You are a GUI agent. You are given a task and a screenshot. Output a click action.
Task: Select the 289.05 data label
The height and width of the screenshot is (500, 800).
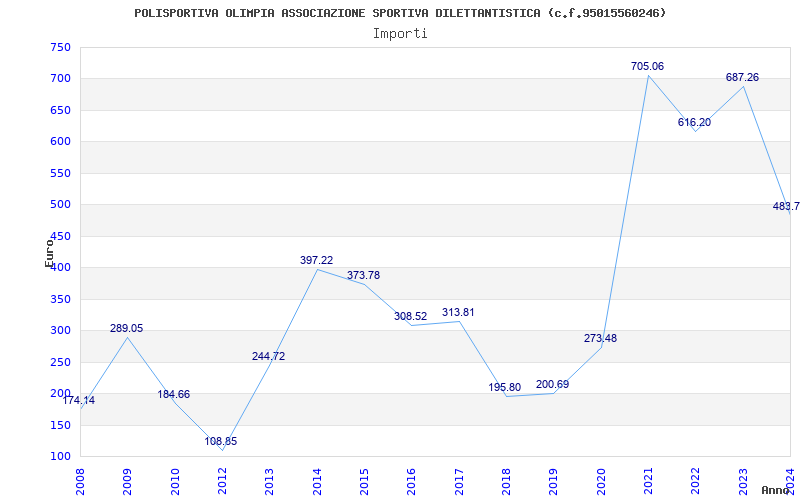pyautogui.click(x=127, y=329)
